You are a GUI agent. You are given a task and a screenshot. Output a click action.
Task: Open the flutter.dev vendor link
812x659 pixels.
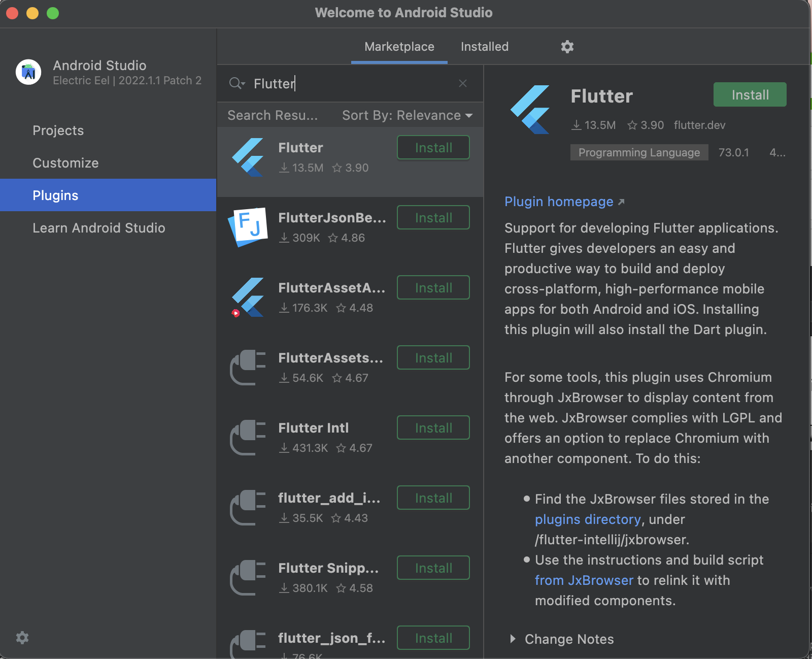[x=699, y=125]
